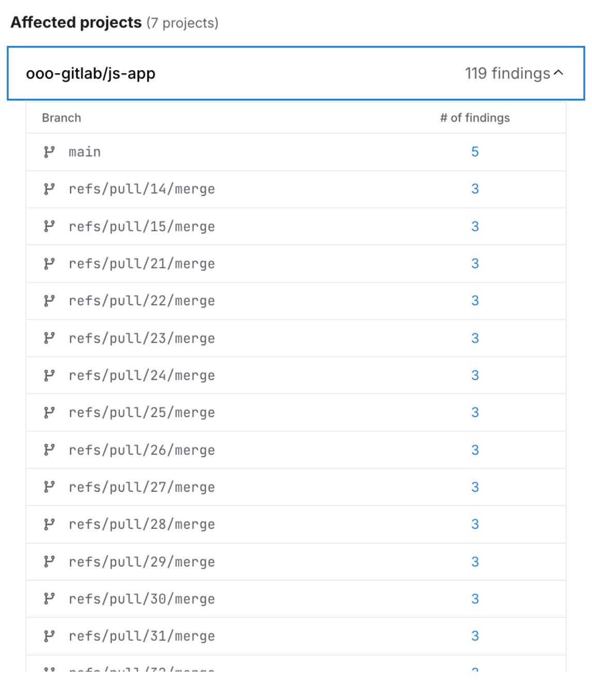Click branch icon beside refs/pull/23/merge
This screenshot has width=592, height=700.
[x=50, y=338]
